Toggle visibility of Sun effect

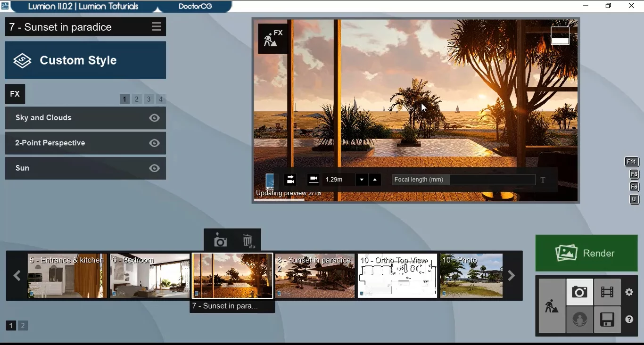click(154, 168)
